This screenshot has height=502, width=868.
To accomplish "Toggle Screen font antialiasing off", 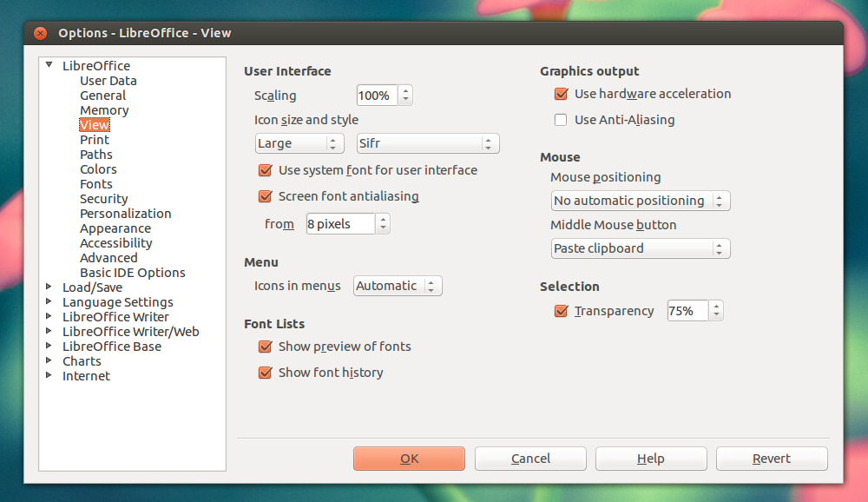I will 265,196.
